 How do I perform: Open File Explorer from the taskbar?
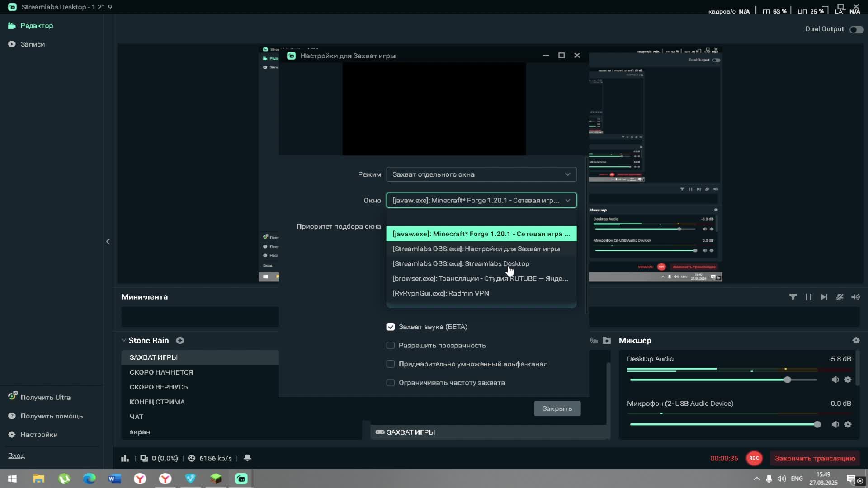[39, 479]
